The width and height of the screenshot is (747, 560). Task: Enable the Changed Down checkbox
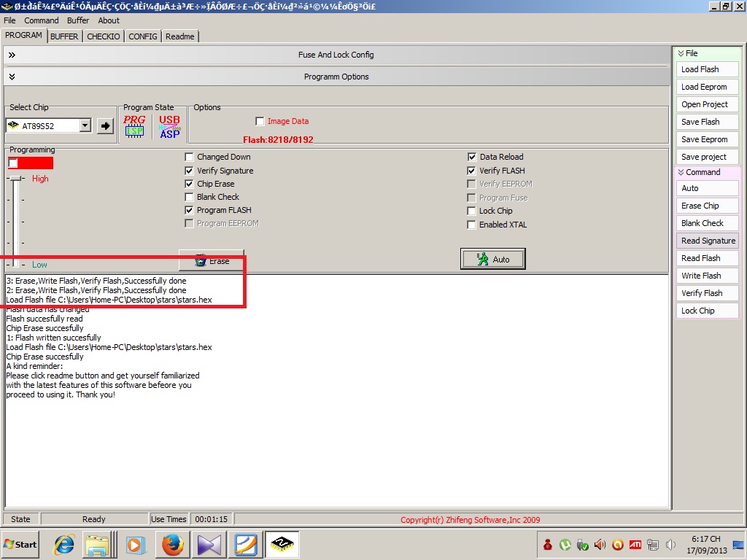click(x=189, y=157)
